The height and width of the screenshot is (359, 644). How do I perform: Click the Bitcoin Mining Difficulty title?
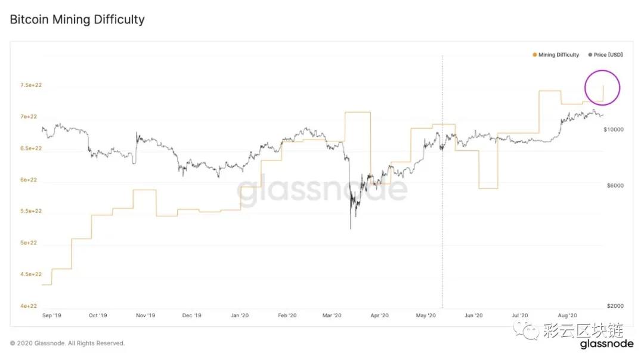coord(78,20)
